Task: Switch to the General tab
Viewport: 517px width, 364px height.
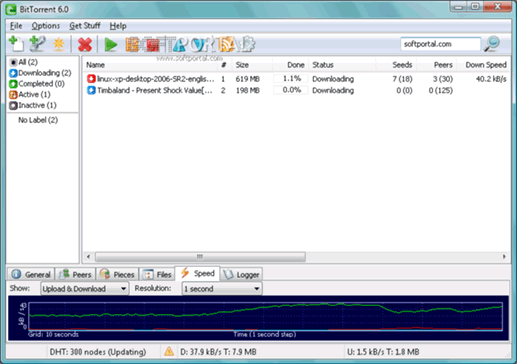Action: (31, 274)
